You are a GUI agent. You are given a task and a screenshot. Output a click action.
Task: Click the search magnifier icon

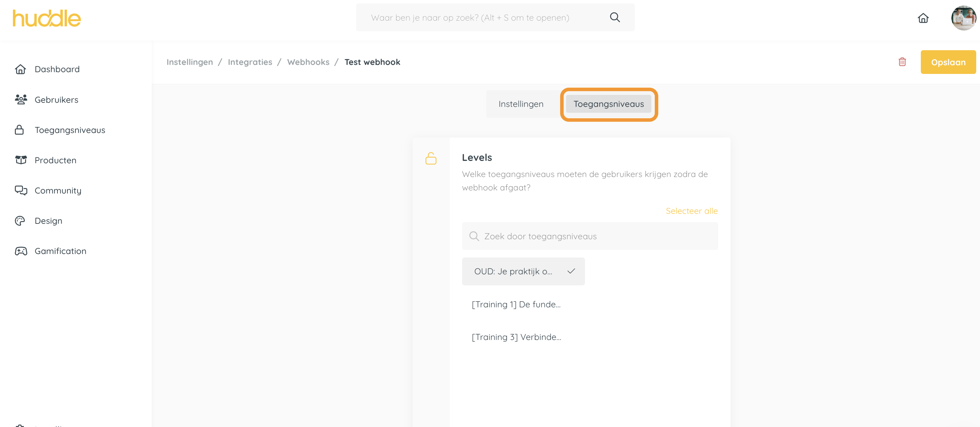(x=615, y=17)
